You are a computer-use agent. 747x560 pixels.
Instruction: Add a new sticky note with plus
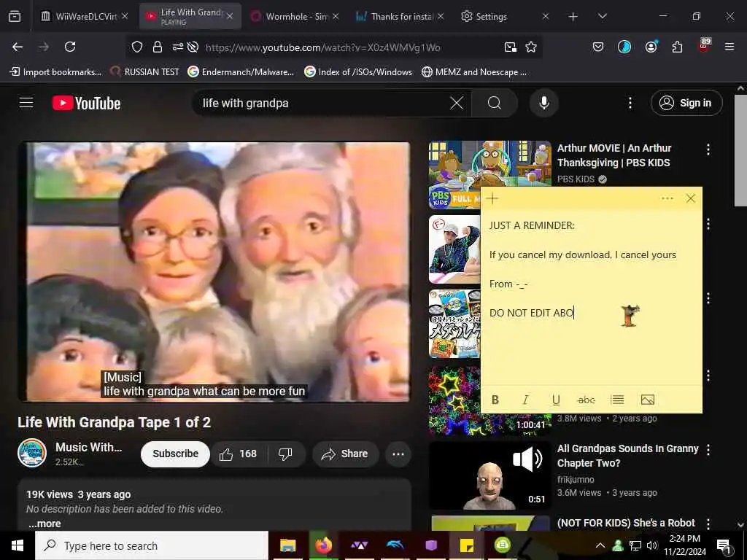point(492,198)
